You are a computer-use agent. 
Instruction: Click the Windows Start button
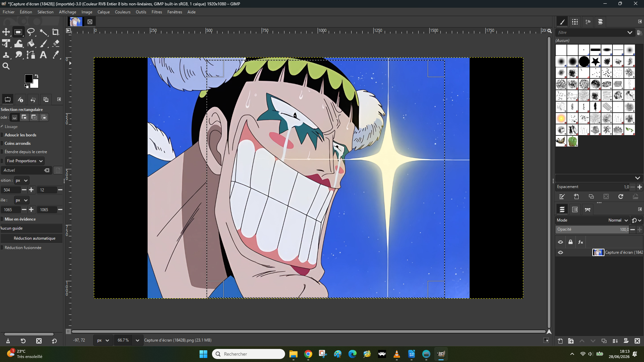point(203,354)
